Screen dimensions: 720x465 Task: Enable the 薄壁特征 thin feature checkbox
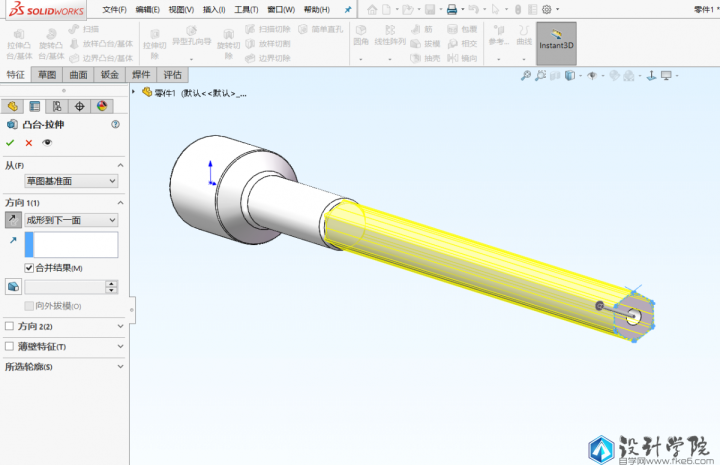tap(10, 346)
